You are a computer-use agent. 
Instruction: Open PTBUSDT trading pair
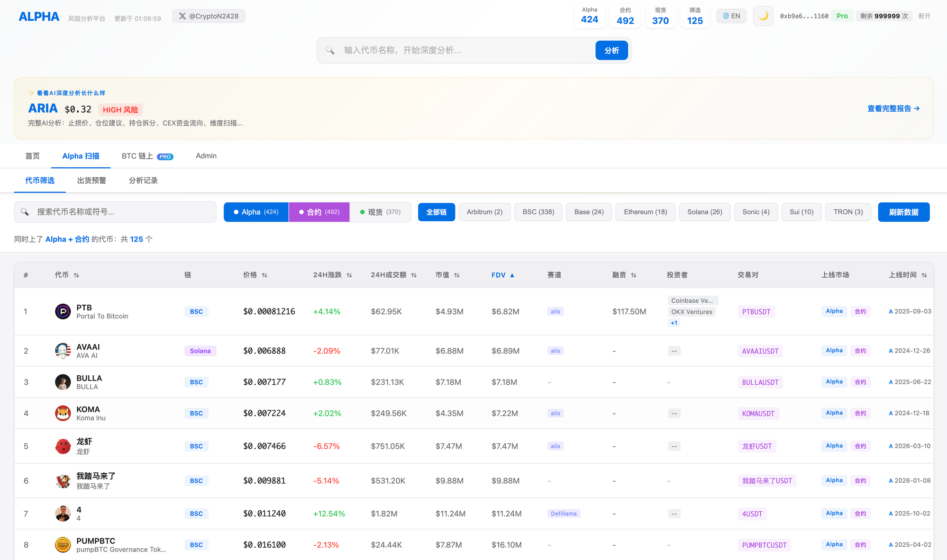pos(756,312)
